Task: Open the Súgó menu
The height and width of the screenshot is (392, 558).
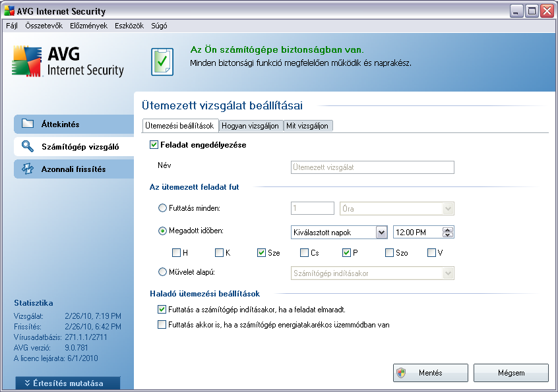Action: click(159, 26)
